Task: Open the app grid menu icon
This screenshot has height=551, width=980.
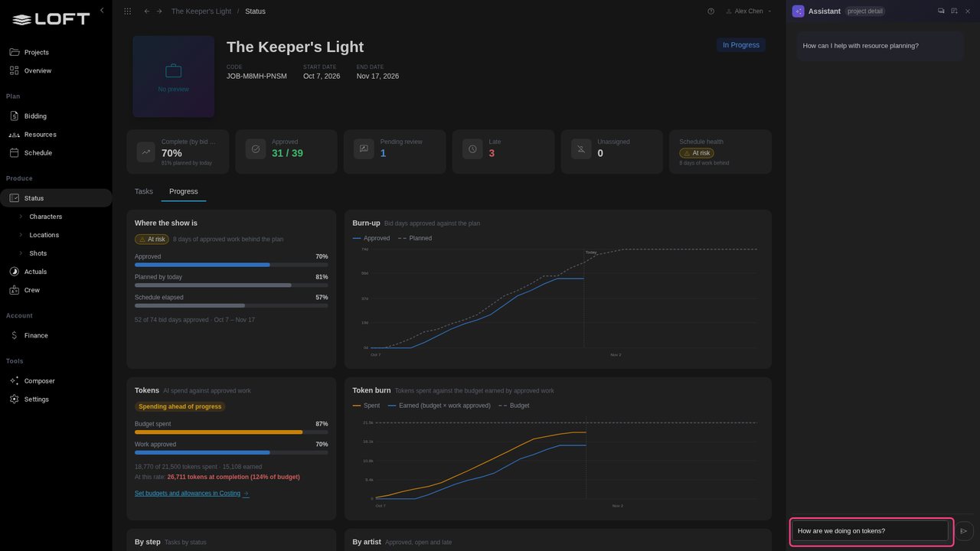Action: pyautogui.click(x=127, y=11)
